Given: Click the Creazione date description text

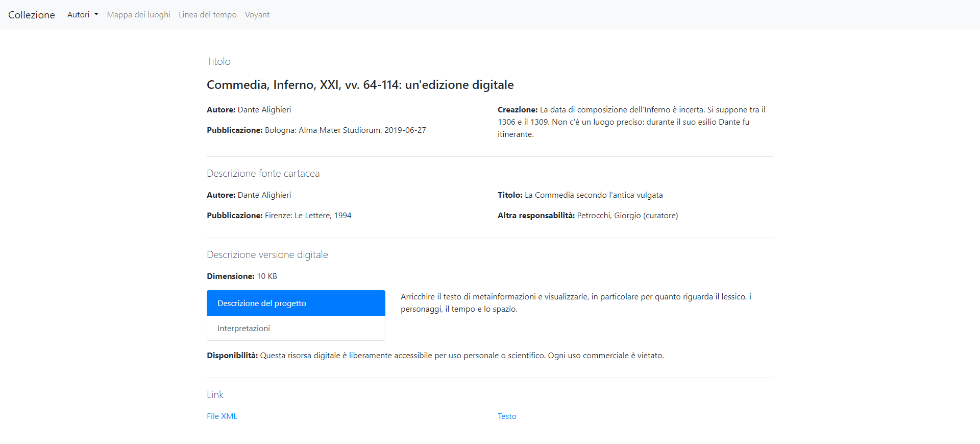Looking at the screenshot, I should 632,122.
